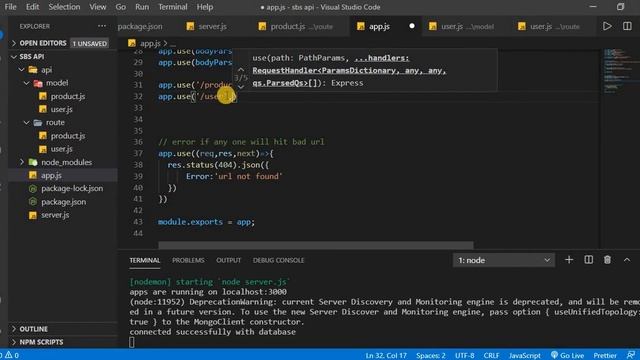The image size is (640, 360).
Task: Click into the terminal prompt line
Action: point(132,342)
